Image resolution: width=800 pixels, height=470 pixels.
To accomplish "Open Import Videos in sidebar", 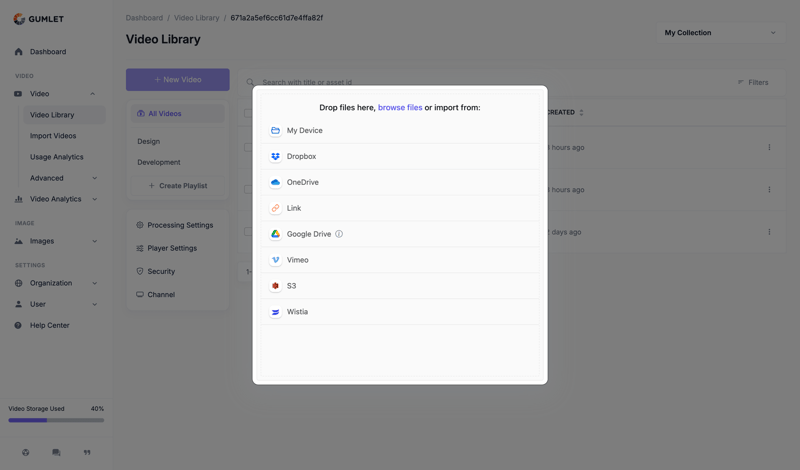I will tap(53, 136).
